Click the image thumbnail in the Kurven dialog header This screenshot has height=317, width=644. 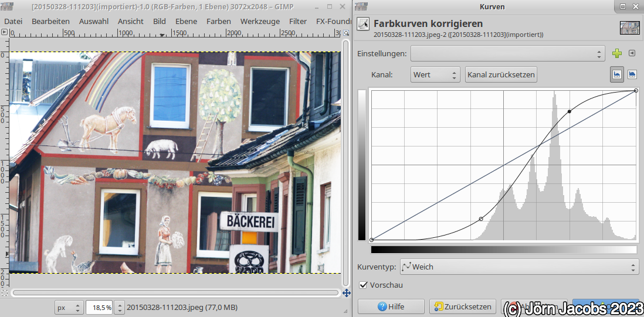pos(629,28)
